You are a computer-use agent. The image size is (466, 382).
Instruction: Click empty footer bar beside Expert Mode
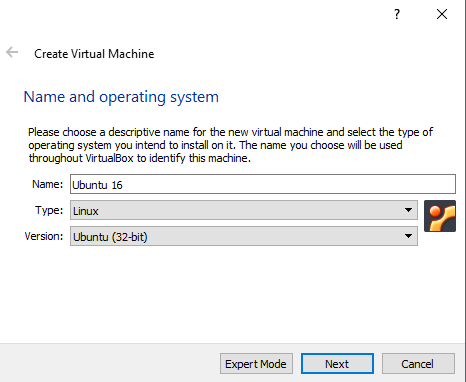[x=110, y=363]
